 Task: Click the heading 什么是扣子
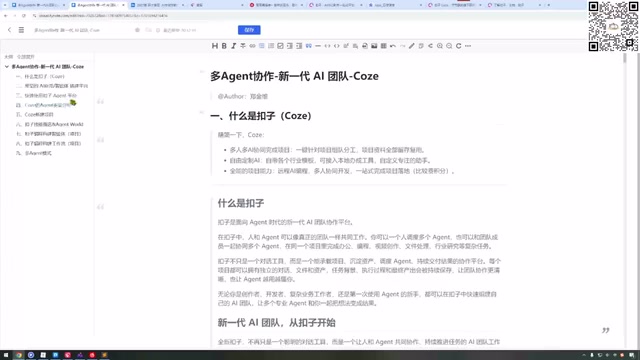(x=241, y=203)
